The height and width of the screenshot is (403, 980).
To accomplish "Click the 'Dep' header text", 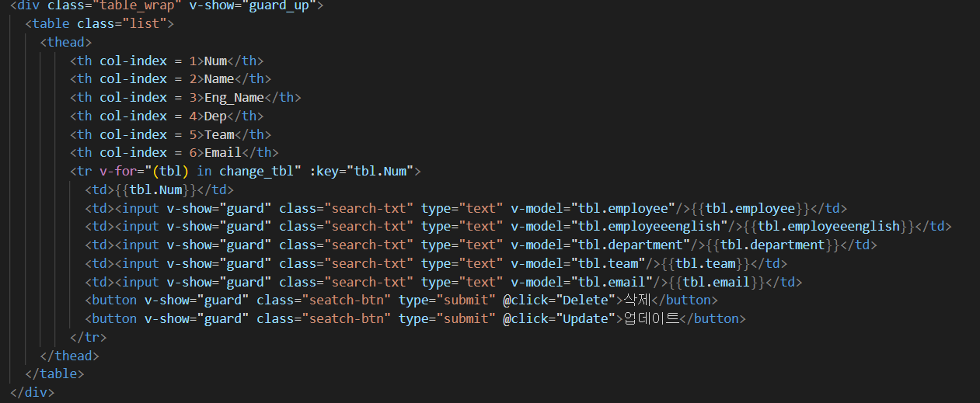I will 215,116.
